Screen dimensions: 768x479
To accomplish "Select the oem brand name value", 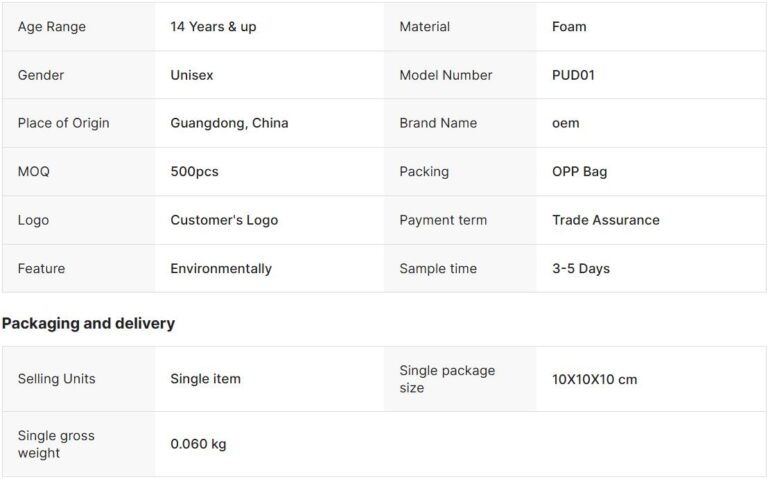I will [x=565, y=123].
